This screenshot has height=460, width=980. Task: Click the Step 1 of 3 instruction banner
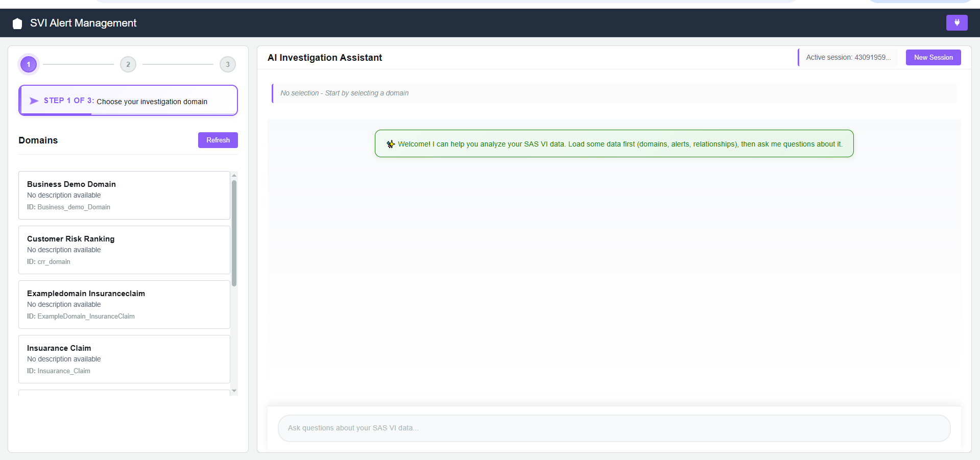pos(128,100)
